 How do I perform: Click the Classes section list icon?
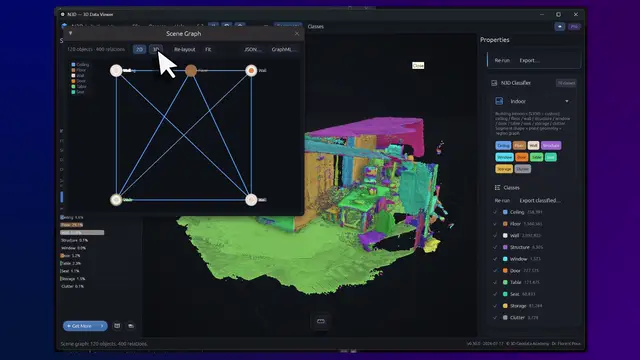(497, 188)
